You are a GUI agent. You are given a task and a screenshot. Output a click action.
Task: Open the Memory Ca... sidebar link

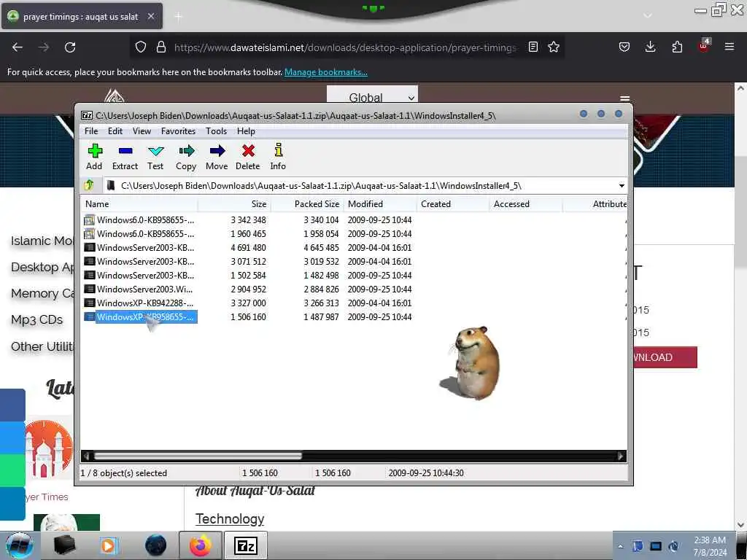point(42,293)
